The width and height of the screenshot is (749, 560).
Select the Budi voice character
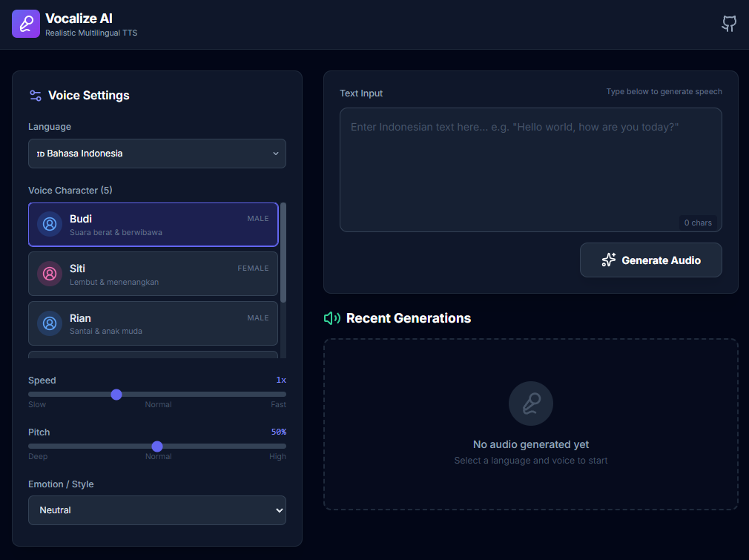click(x=153, y=225)
